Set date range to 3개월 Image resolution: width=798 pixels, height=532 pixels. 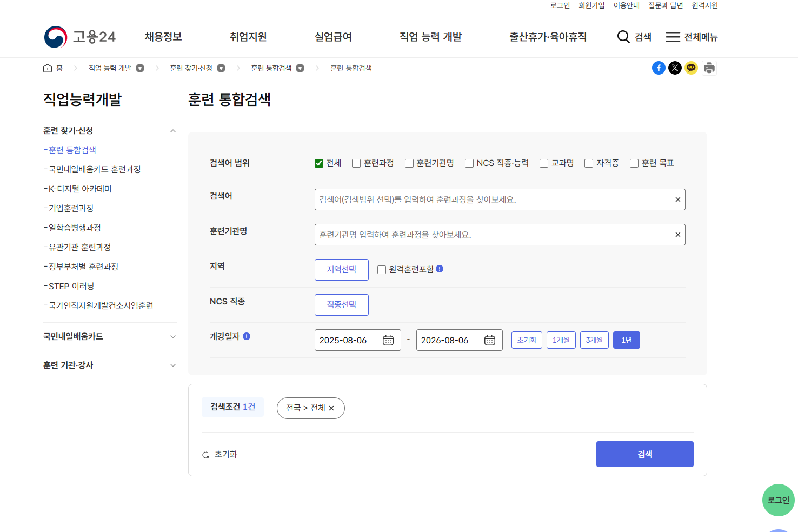tap(595, 340)
